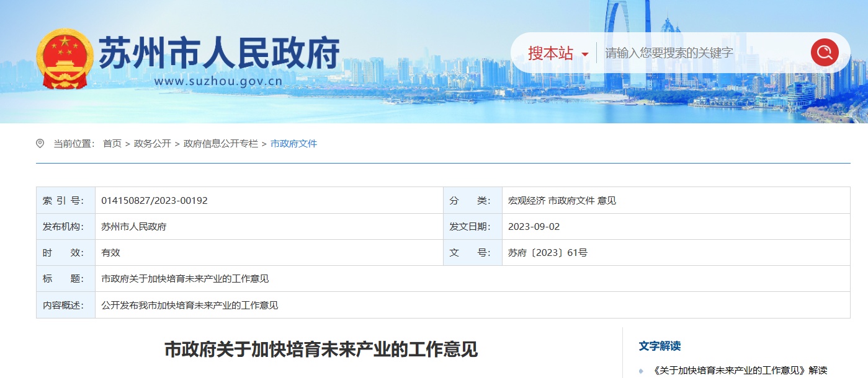Click the red magnifier search button
This screenshot has width=868, height=378.
click(824, 53)
